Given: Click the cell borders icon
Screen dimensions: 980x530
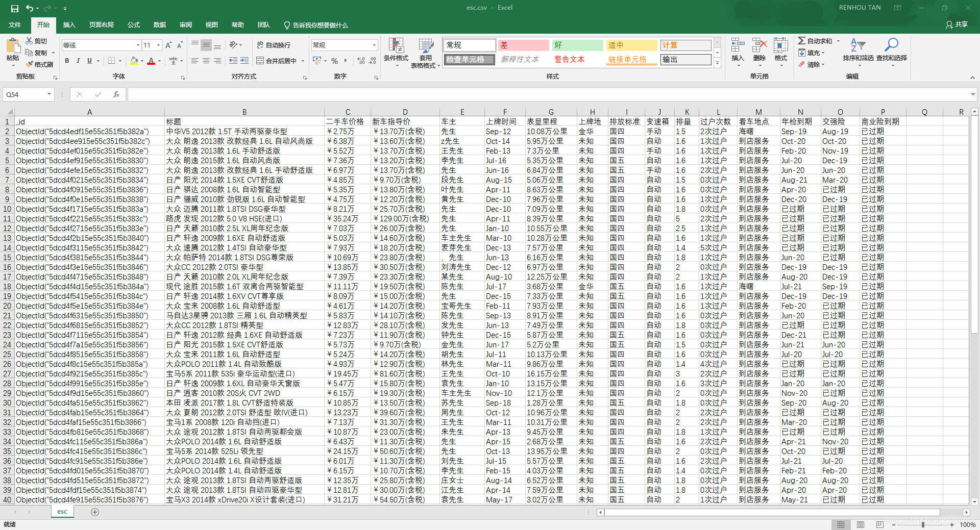Looking at the screenshot, I should click(x=111, y=61).
